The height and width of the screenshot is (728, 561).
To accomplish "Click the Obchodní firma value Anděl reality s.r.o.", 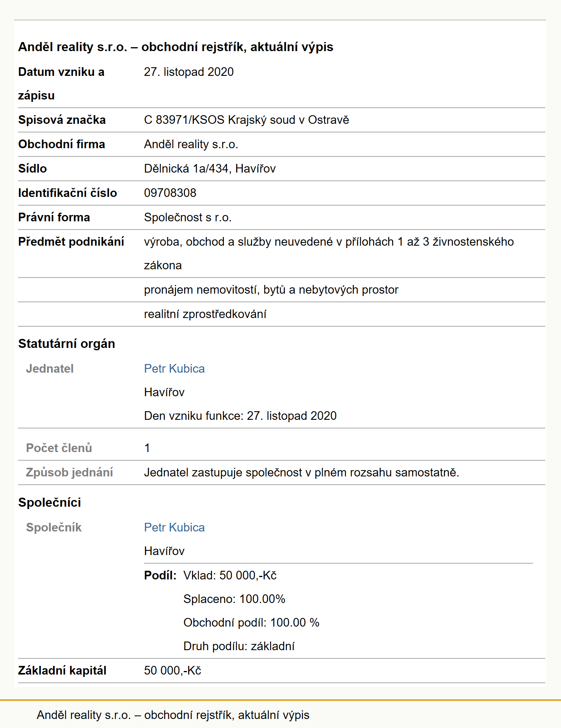I will [x=191, y=144].
